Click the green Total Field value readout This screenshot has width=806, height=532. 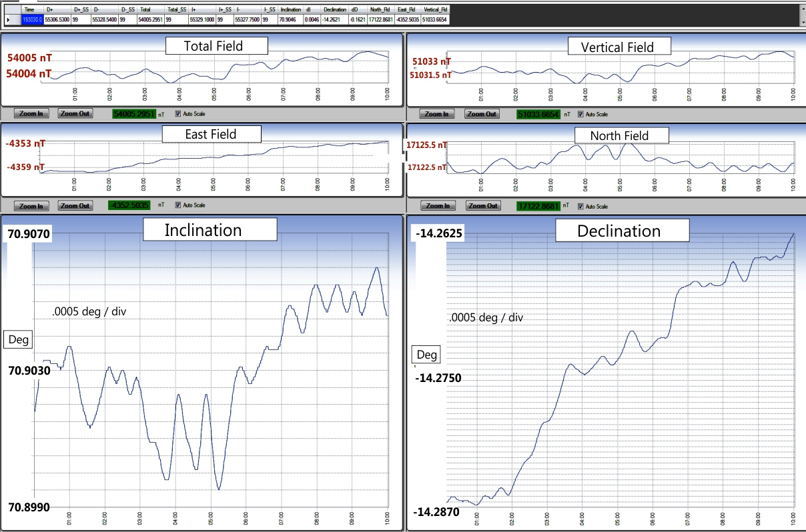point(133,114)
